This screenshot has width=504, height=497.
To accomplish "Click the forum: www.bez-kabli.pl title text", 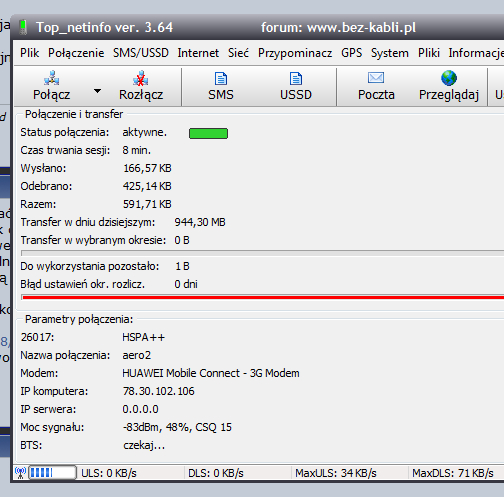I will (x=338, y=27).
